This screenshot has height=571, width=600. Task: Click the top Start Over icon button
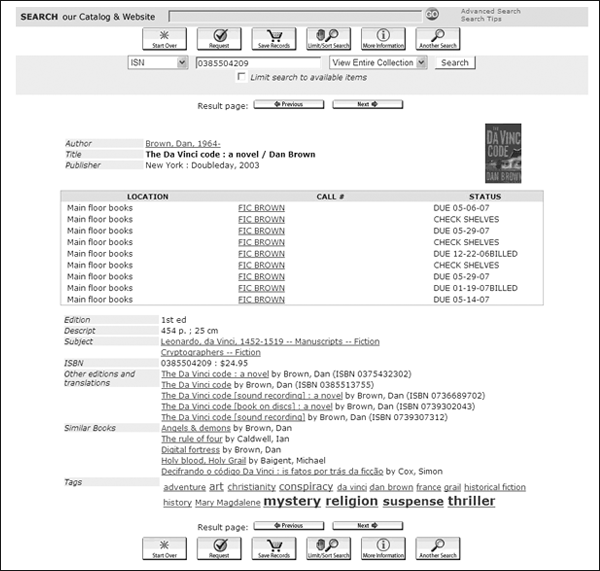pyautogui.click(x=165, y=39)
